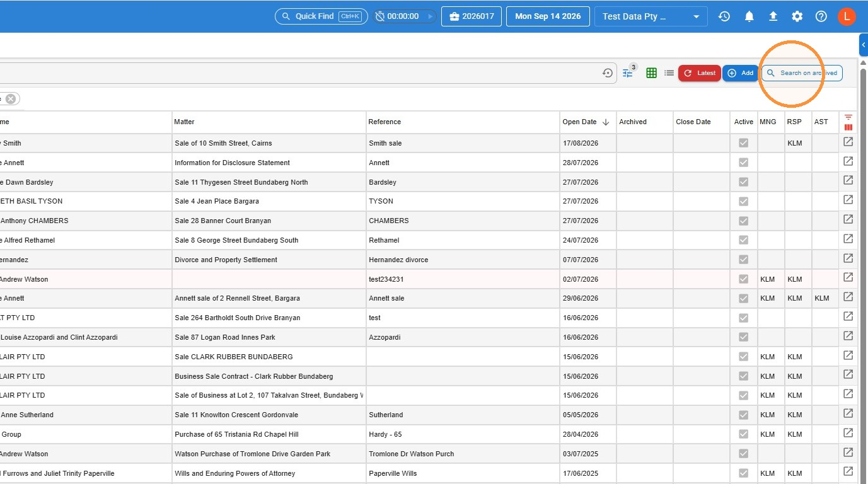
Task: Open the Bardsley row launch icon
Action: tap(848, 180)
